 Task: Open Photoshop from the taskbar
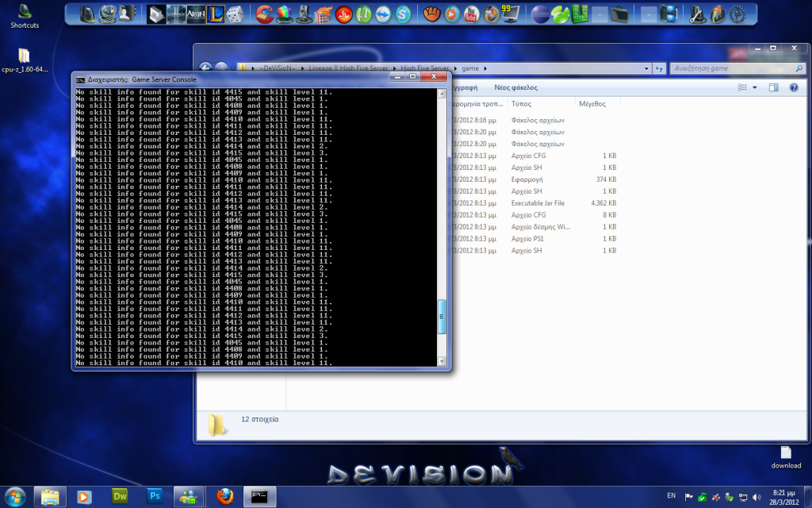tap(155, 496)
